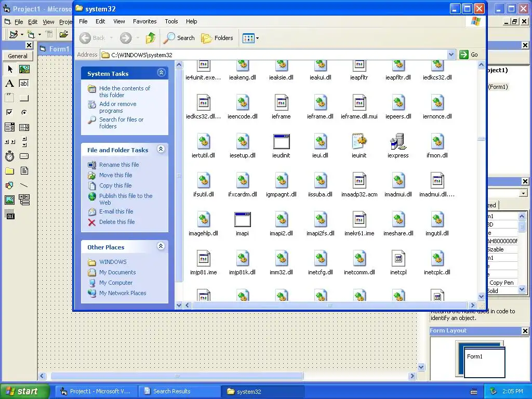Click Add or remove programs link

(x=118, y=107)
